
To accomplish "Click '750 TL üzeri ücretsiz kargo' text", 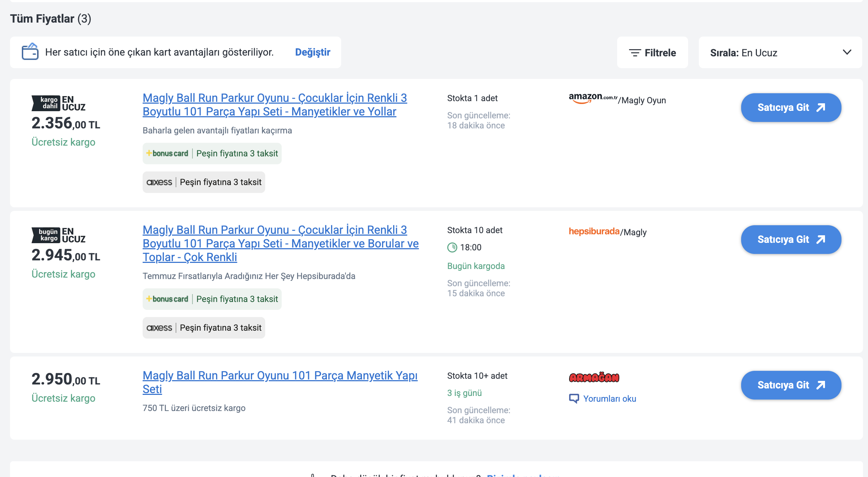I will point(194,408).
